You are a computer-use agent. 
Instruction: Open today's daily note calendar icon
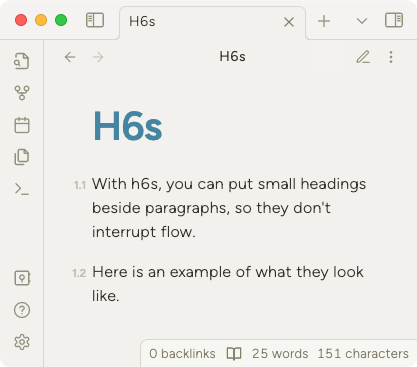[x=22, y=125]
